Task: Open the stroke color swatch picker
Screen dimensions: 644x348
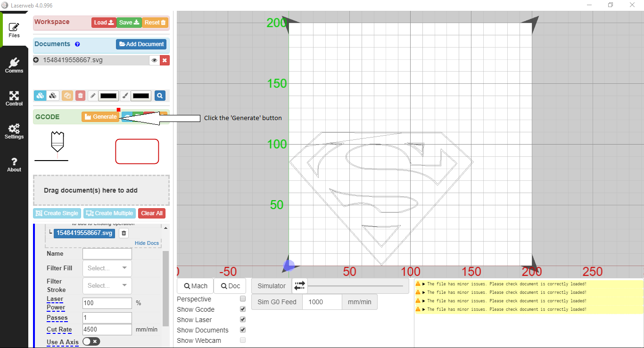Action: coord(108,96)
